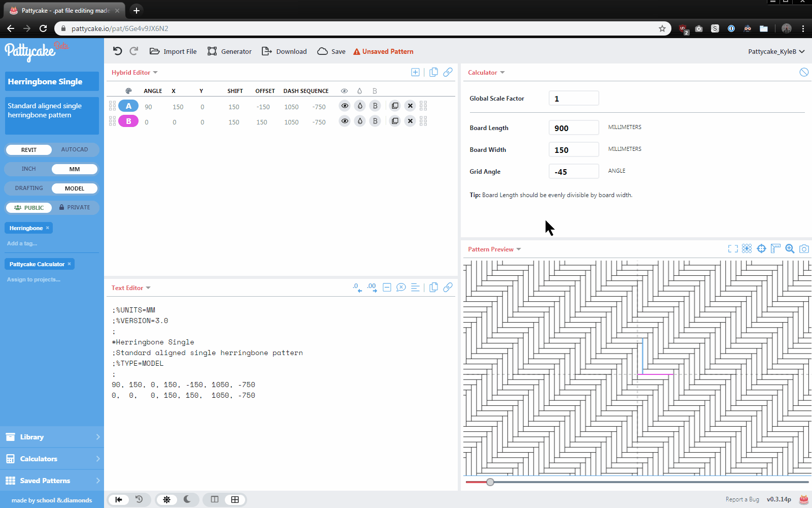The width and height of the screenshot is (812, 508).
Task: Delete pattern line B
Action: click(410, 121)
